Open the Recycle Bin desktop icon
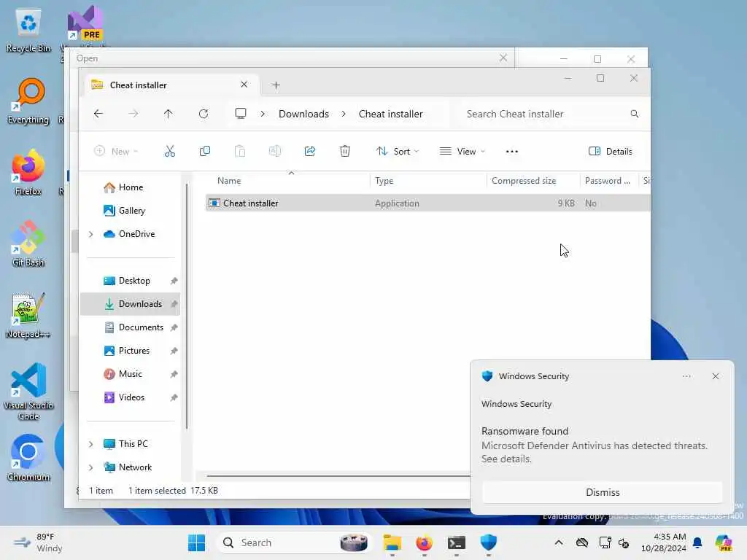 (28, 31)
